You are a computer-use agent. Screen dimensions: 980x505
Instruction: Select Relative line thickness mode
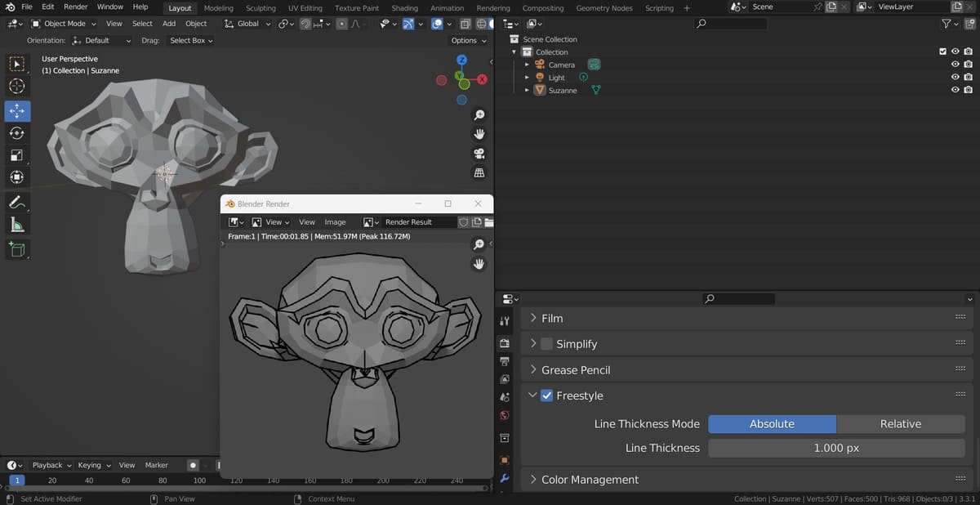[901, 424]
